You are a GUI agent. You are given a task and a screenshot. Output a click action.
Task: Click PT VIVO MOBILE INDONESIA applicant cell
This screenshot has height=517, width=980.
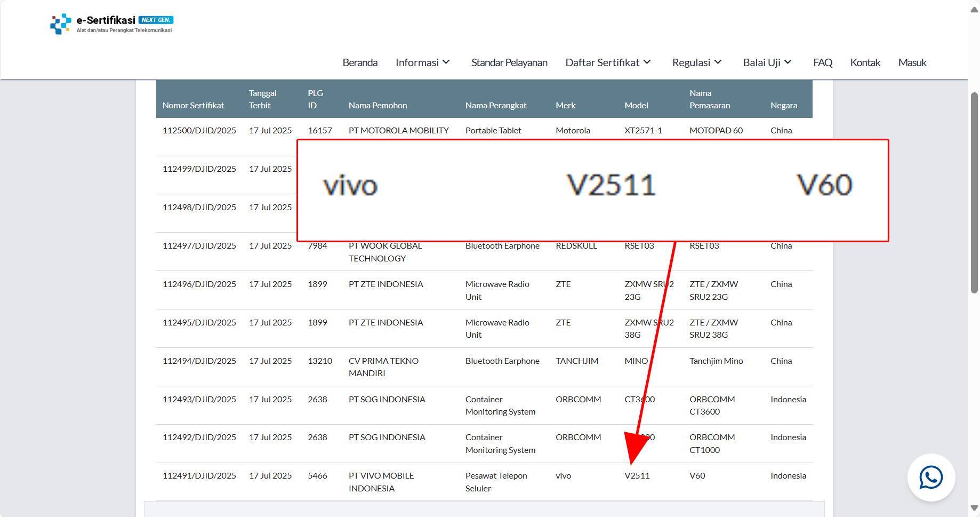381,482
